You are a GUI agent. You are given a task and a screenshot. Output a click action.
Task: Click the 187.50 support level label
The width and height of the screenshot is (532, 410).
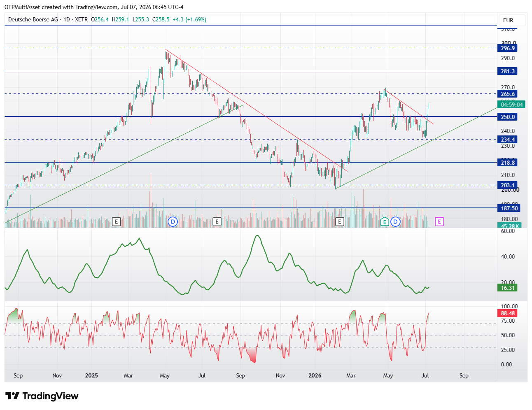509,208
